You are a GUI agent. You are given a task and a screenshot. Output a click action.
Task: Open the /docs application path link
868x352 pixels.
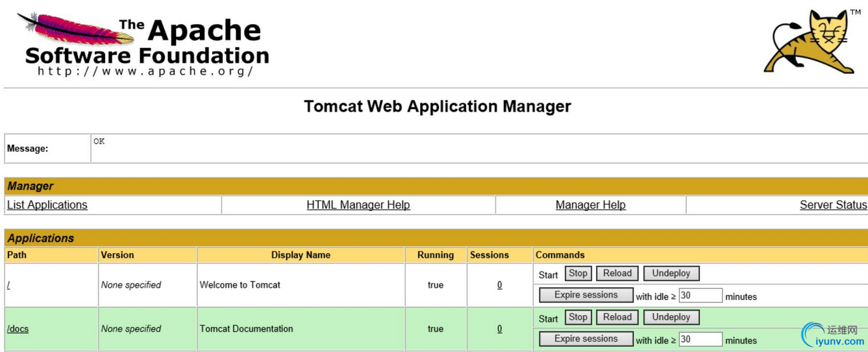click(18, 329)
